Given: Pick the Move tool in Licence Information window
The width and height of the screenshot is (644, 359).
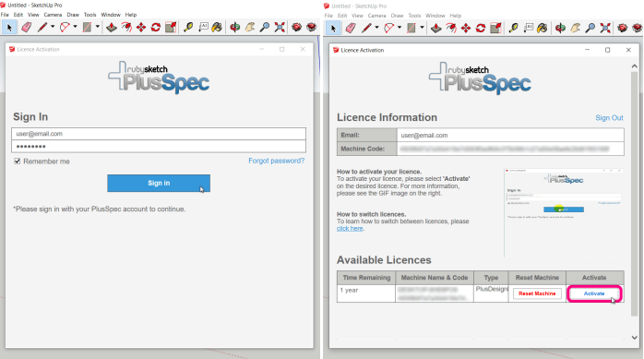Looking at the screenshot, I should [466, 28].
